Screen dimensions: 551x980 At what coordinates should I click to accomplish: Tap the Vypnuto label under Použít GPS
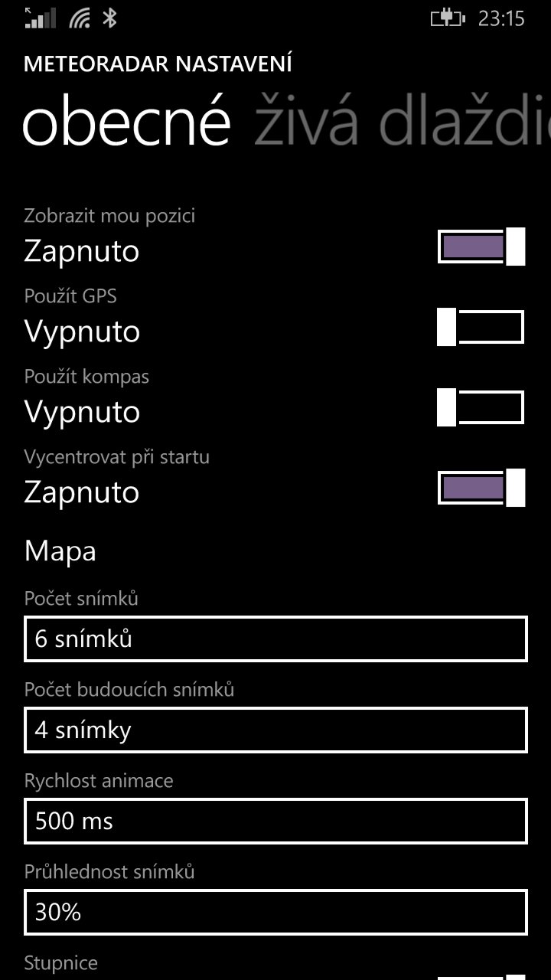click(83, 332)
